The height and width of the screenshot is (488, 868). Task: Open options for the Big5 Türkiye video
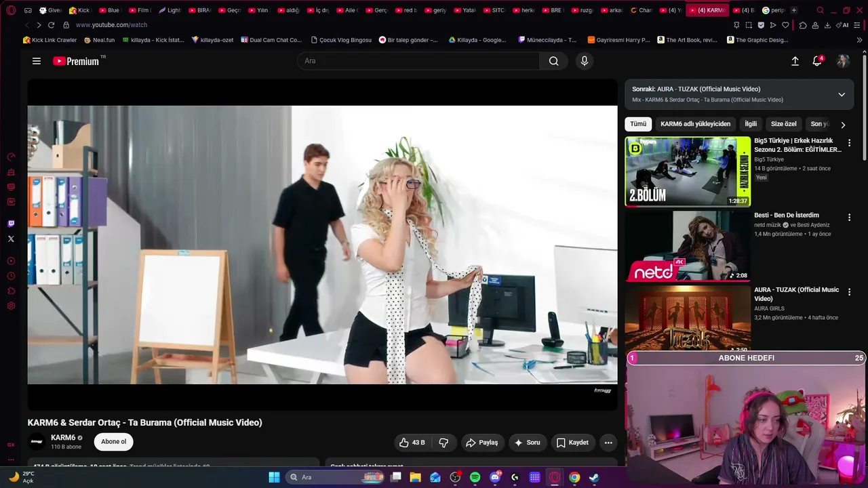click(x=849, y=143)
